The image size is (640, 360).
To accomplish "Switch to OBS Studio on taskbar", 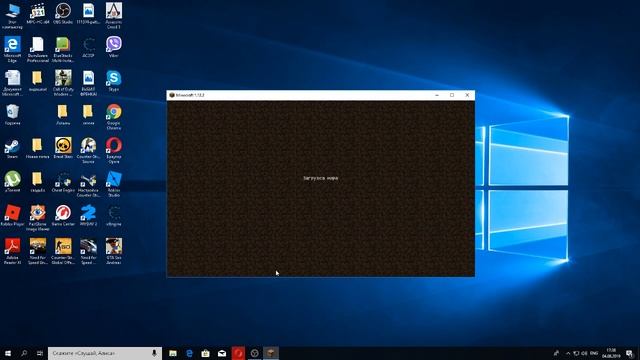I will pos(255,353).
